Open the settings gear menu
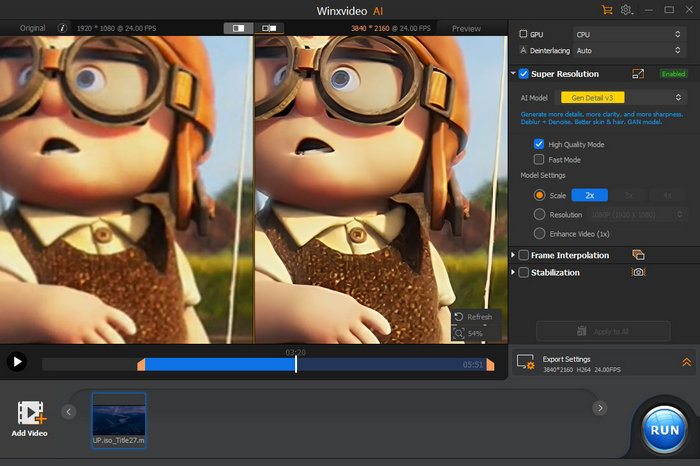 [x=627, y=9]
